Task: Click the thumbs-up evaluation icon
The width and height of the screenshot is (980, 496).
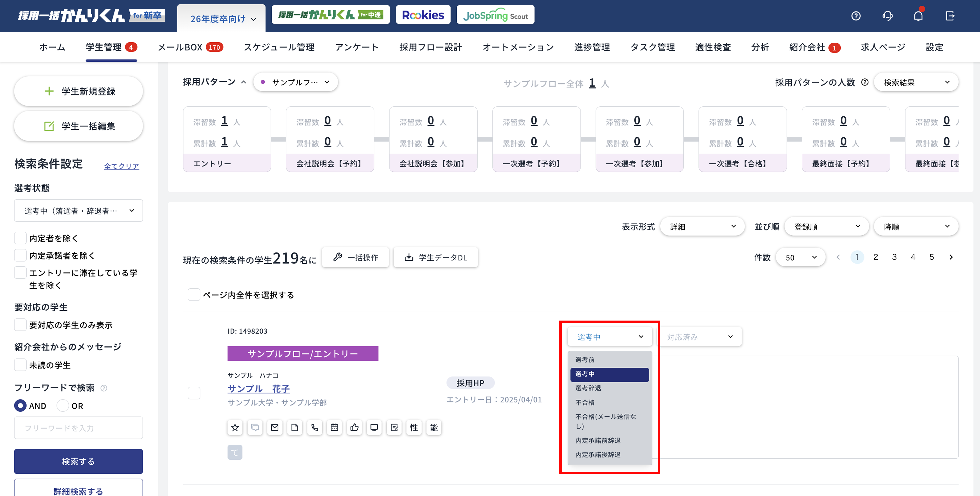Action: point(354,427)
